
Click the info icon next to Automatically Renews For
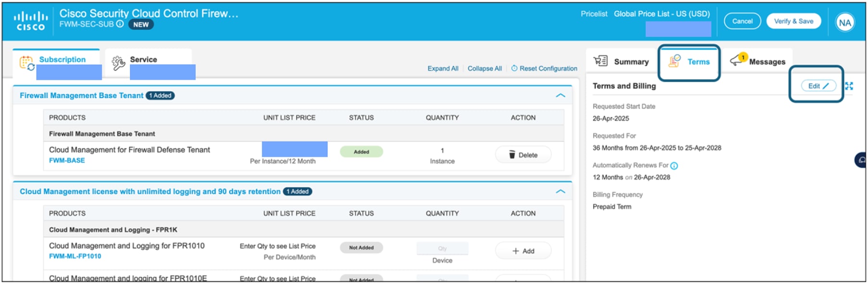(x=674, y=166)
